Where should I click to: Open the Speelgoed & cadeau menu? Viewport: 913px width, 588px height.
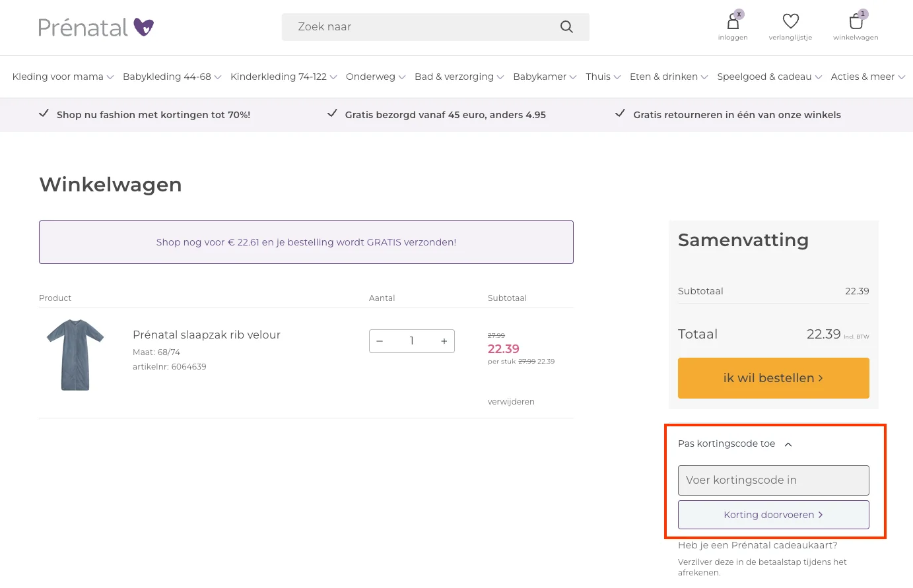[769, 77]
